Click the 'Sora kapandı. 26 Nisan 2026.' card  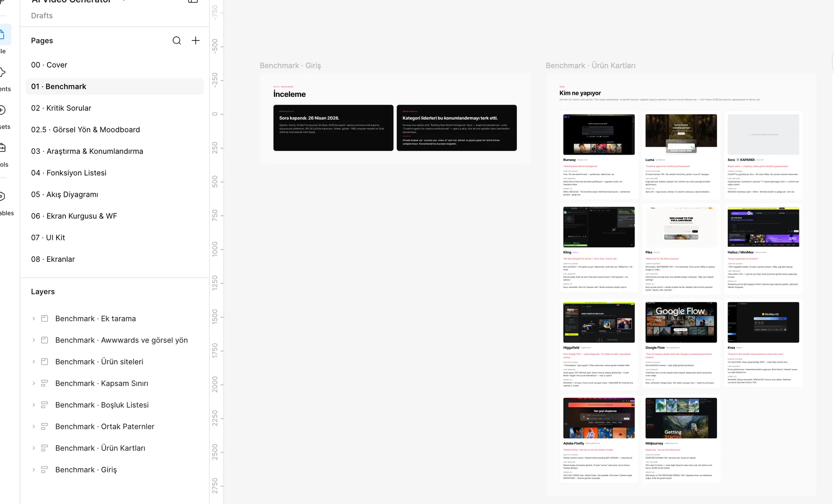[x=333, y=128]
